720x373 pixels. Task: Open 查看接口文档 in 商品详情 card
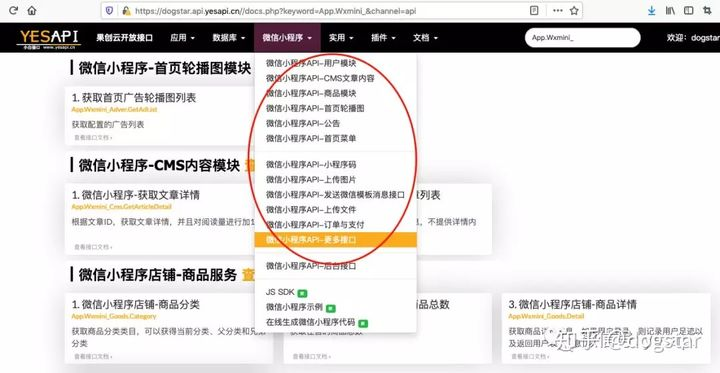pyautogui.click(x=530, y=356)
